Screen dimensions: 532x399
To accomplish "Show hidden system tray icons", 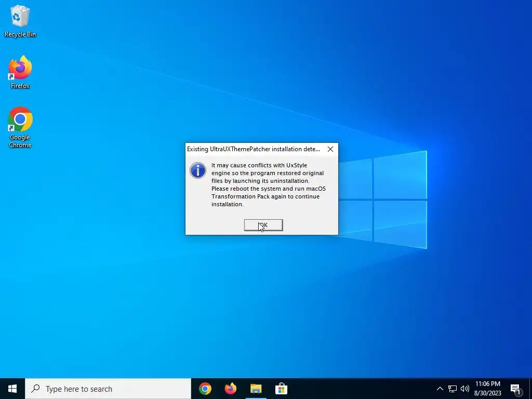I will (440, 389).
